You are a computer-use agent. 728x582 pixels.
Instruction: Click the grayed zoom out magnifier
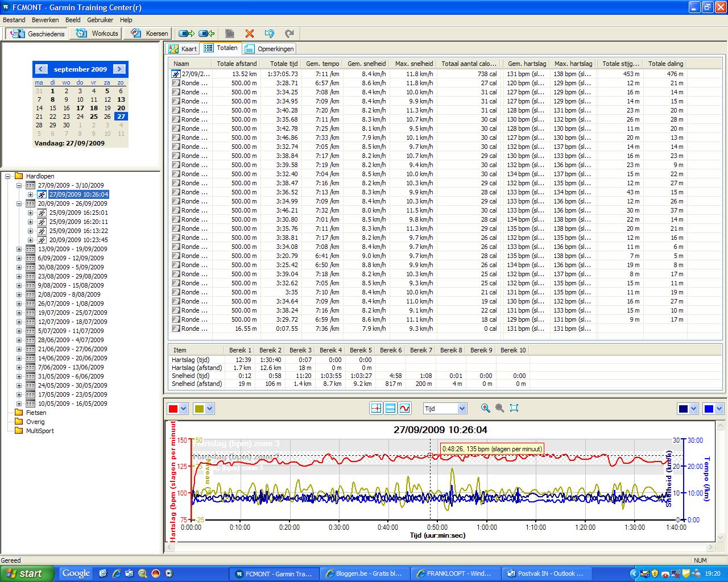pos(499,408)
